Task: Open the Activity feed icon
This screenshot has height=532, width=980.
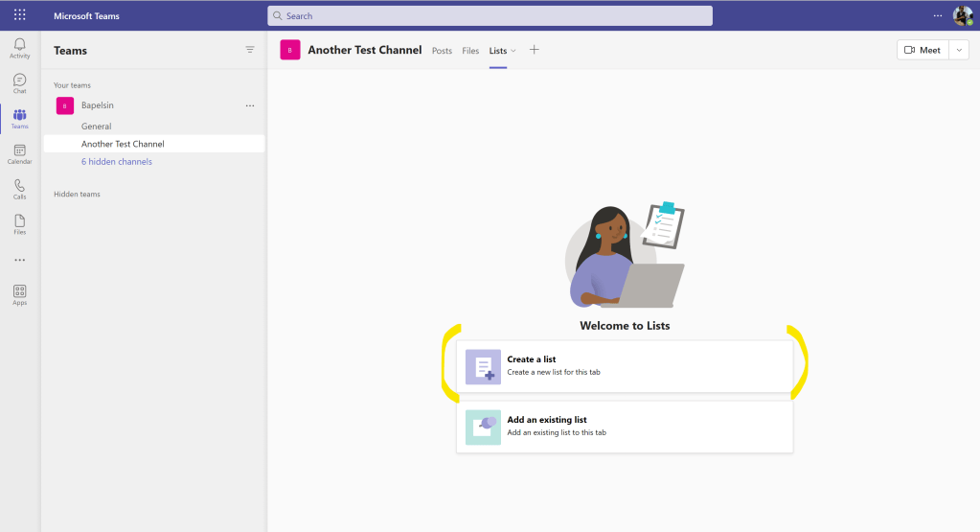Action: 19,48
